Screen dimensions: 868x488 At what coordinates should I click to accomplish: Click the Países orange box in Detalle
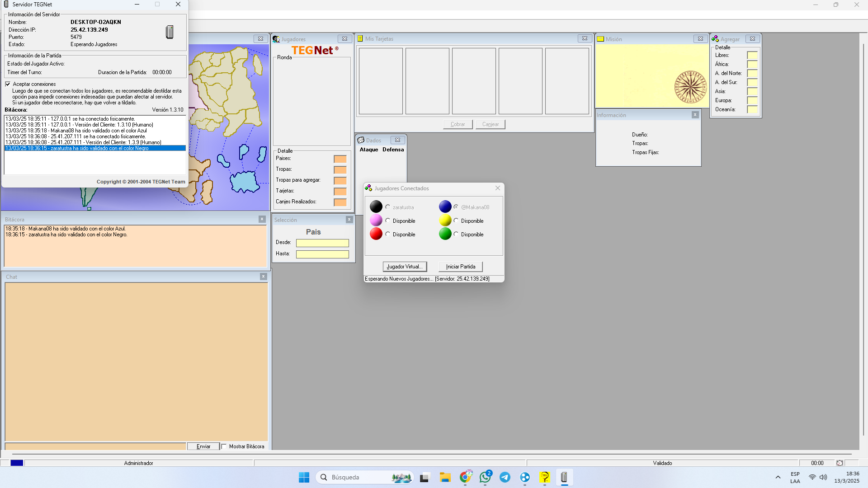pyautogui.click(x=340, y=159)
